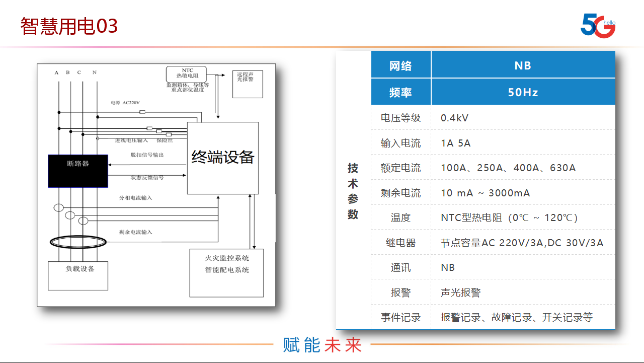This screenshot has height=363, width=644.
Task: Select the 终端设备 box in the diagram
Action: click(x=223, y=158)
